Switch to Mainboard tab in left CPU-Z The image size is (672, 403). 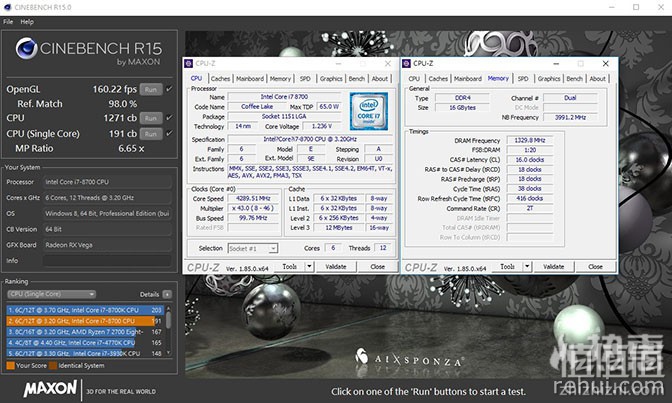point(250,78)
